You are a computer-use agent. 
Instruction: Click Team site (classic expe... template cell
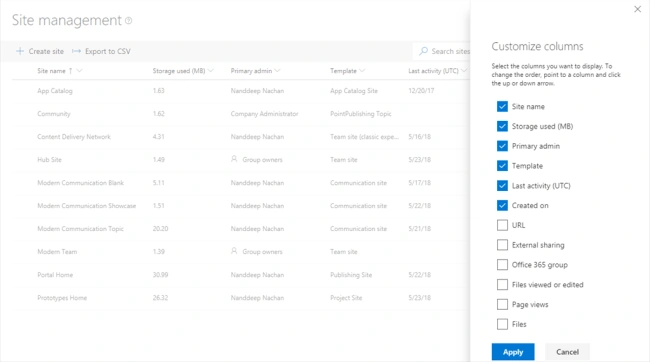(x=364, y=137)
